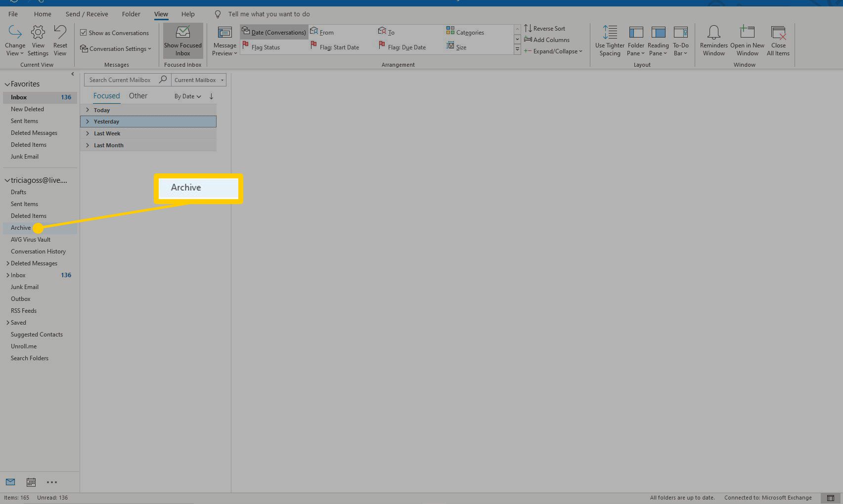Switch to the Help tab
The height and width of the screenshot is (504, 843).
click(188, 14)
